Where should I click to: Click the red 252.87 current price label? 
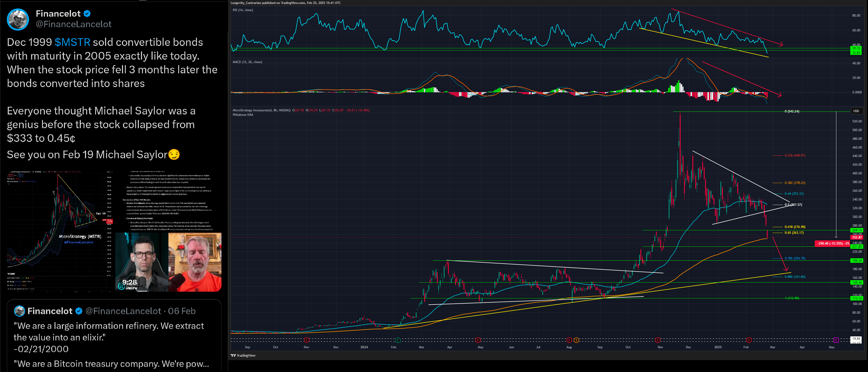857,237
